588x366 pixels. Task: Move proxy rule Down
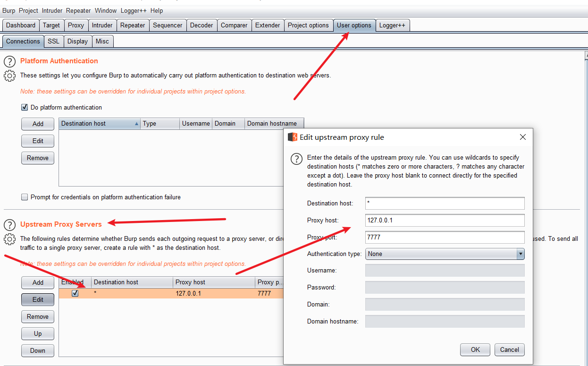[x=38, y=350]
